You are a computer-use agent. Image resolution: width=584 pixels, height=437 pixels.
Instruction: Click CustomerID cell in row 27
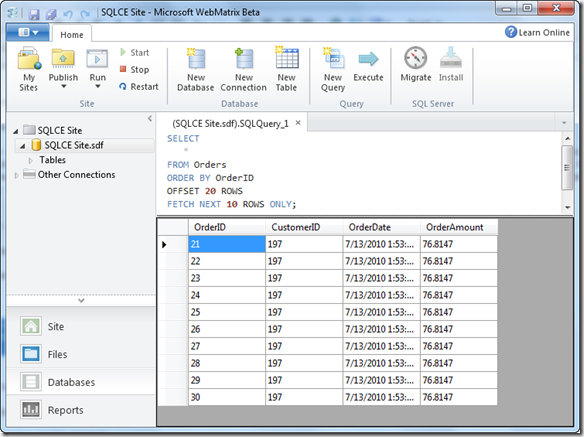(x=304, y=346)
